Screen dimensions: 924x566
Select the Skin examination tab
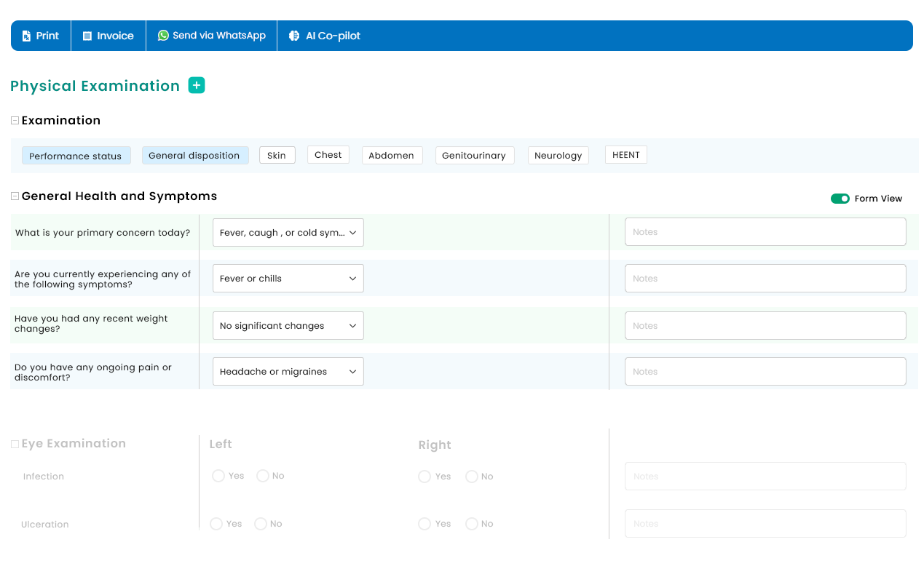(x=277, y=155)
